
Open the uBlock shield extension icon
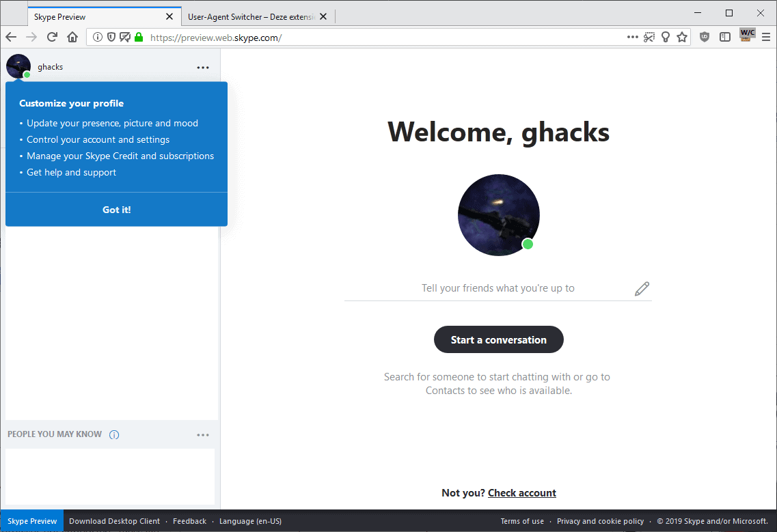pos(704,37)
